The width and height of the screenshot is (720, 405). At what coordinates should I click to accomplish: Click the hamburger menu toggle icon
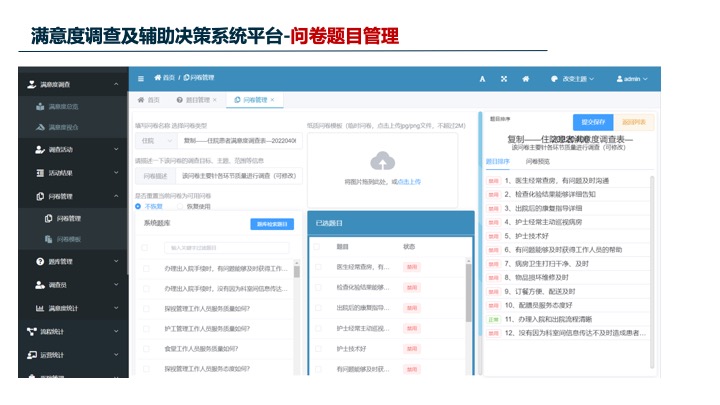(x=141, y=78)
